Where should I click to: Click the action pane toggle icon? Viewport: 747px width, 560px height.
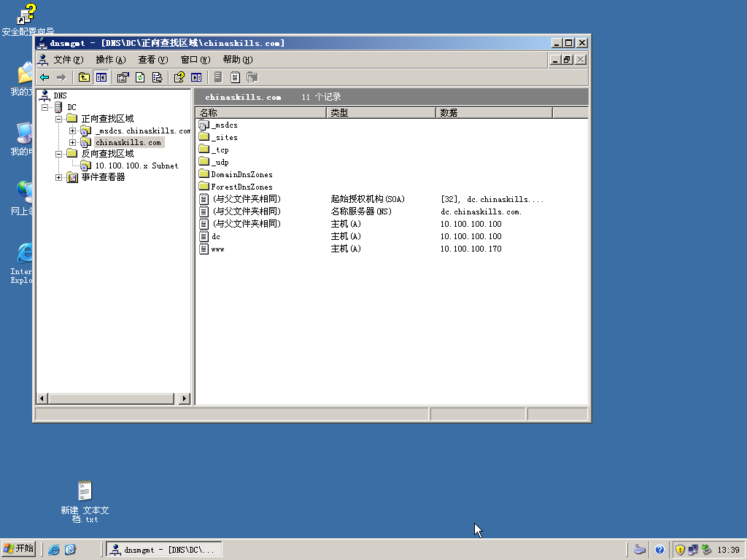point(196,77)
